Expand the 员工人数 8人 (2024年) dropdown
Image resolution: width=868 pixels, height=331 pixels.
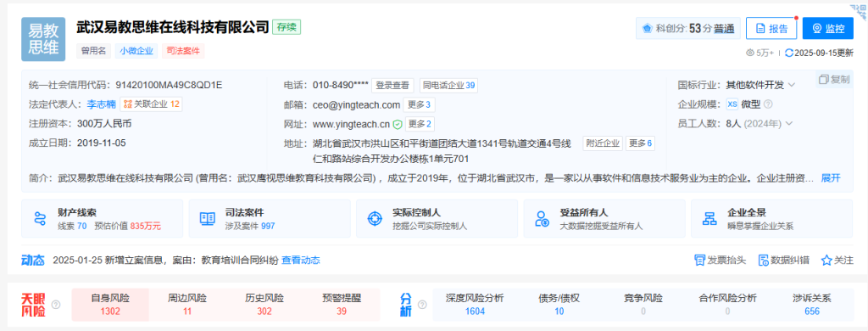point(788,123)
